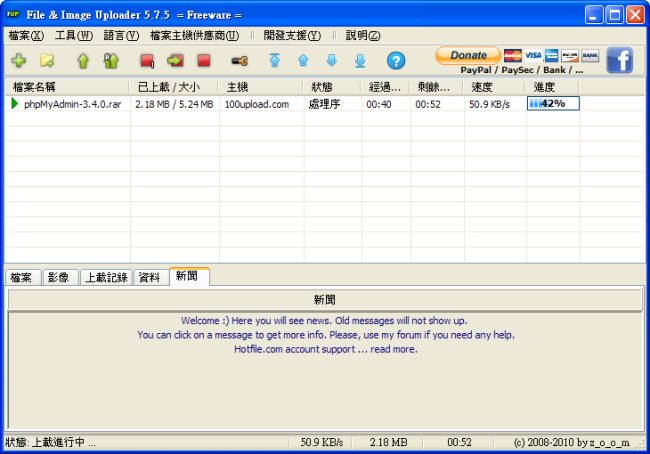Image resolution: width=650 pixels, height=454 pixels.
Task: Click the yellow folder add icon
Action: pos(46,61)
